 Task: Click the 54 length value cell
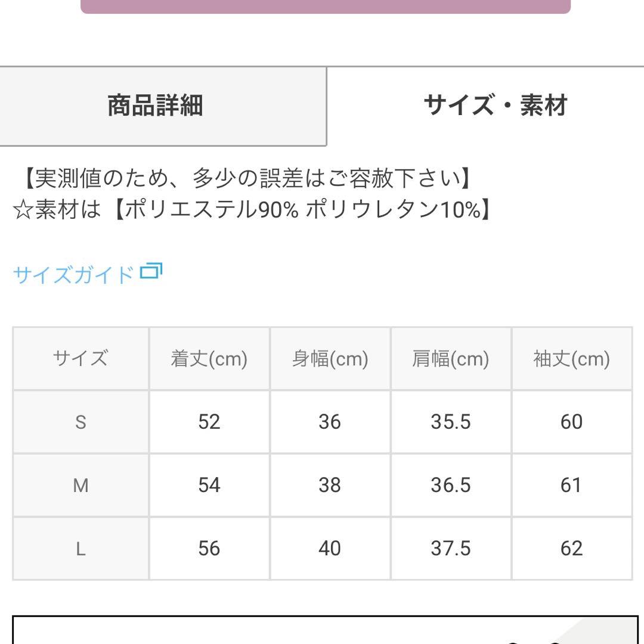pyautogui.click(x=209, y=485)
